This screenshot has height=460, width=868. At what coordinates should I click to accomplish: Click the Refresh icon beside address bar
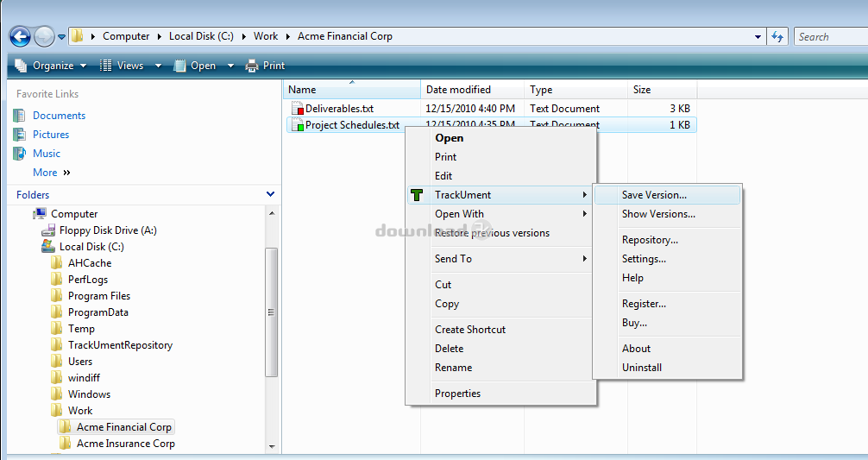tap(778, 37)
